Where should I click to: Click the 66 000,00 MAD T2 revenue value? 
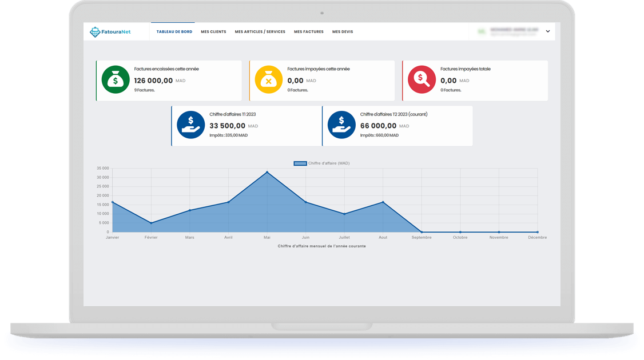pyautogui.click(x=378, y=126)
